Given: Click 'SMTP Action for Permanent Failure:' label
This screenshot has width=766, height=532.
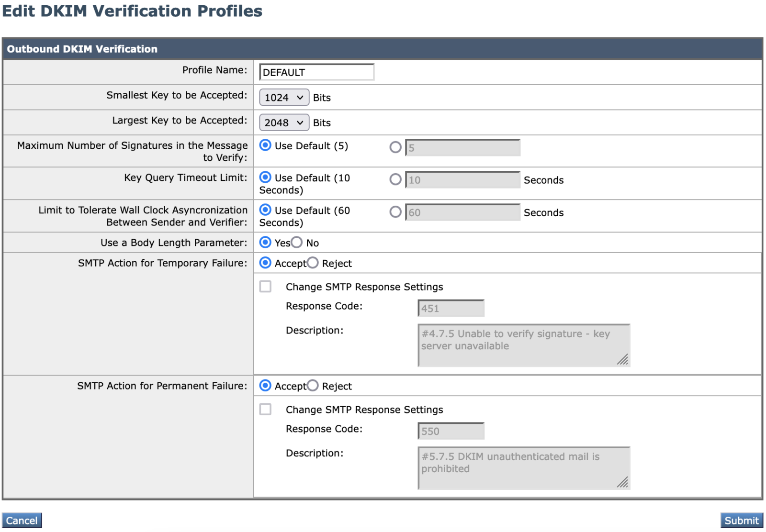Looking at the screenshot, I should click(162, 386).
